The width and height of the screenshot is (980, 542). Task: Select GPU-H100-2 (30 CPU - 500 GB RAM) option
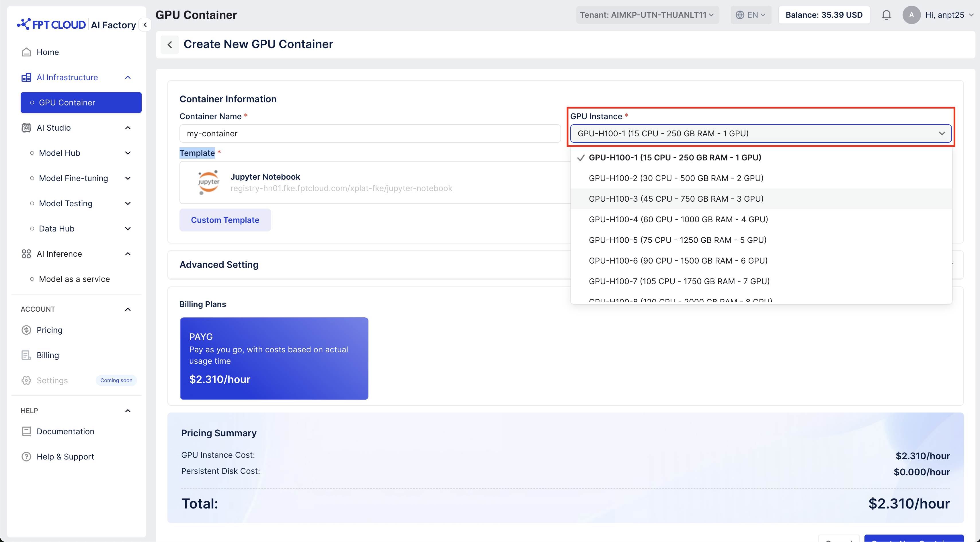pos(761,178)
